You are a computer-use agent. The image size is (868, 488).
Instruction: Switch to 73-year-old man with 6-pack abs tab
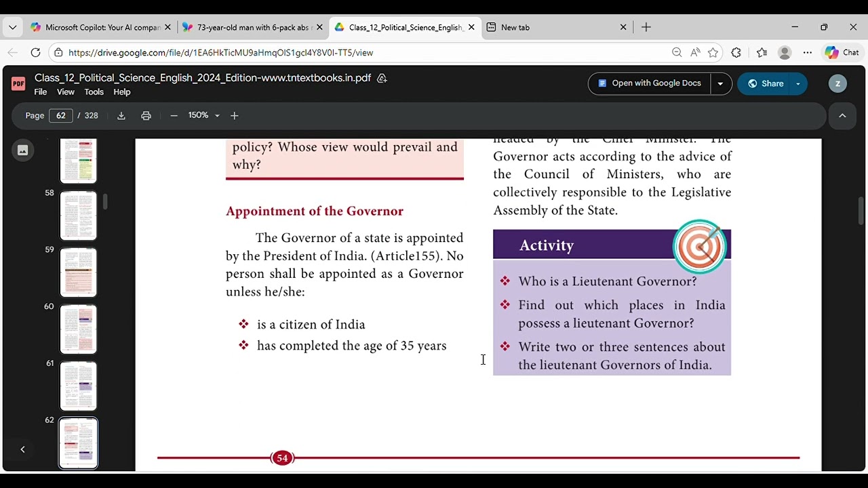point(252,27)
